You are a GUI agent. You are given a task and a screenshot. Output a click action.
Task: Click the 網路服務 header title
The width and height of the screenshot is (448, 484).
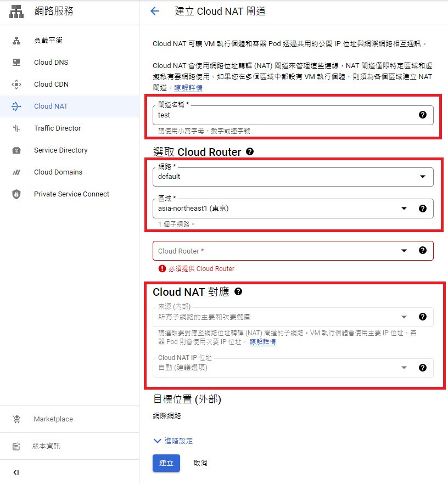point(54,12)
